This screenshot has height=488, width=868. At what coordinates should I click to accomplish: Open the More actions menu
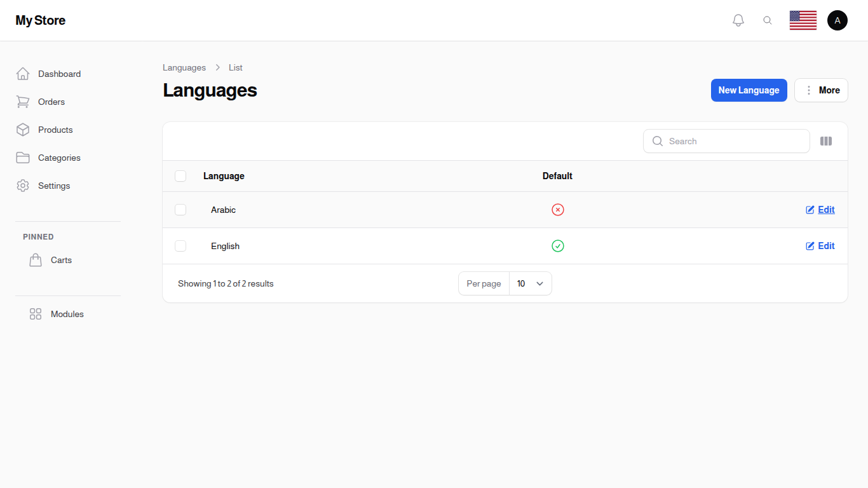pos(821,90)
